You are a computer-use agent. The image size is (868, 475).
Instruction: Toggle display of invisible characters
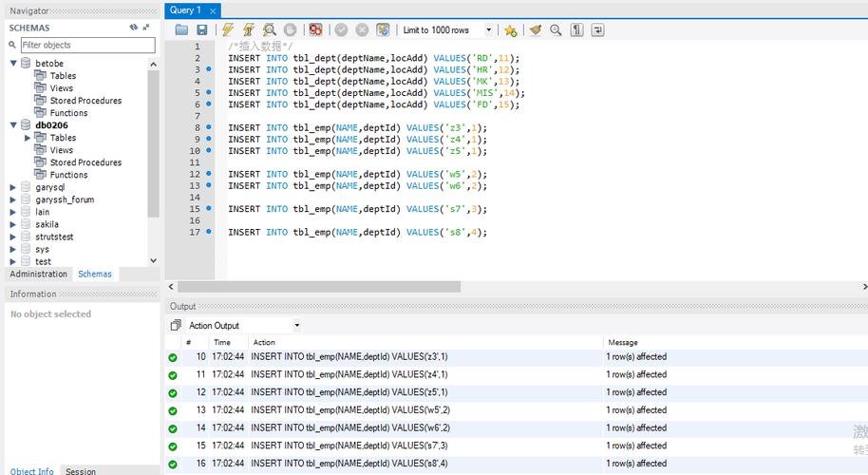click(576, 29)
